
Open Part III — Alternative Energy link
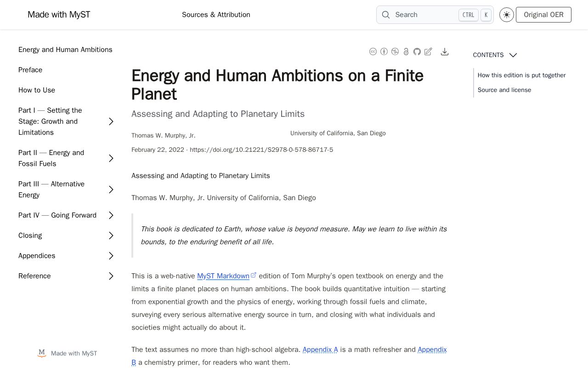coord(51,190)
